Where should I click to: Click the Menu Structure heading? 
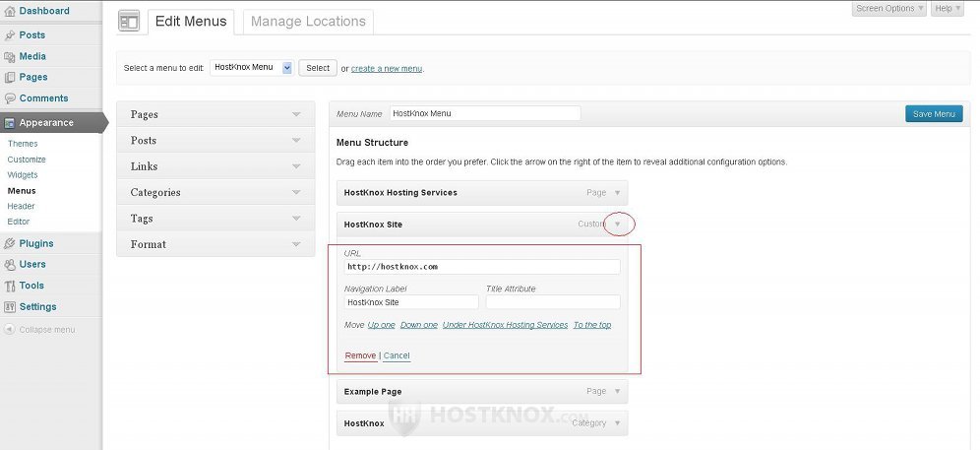click(373, 143)
